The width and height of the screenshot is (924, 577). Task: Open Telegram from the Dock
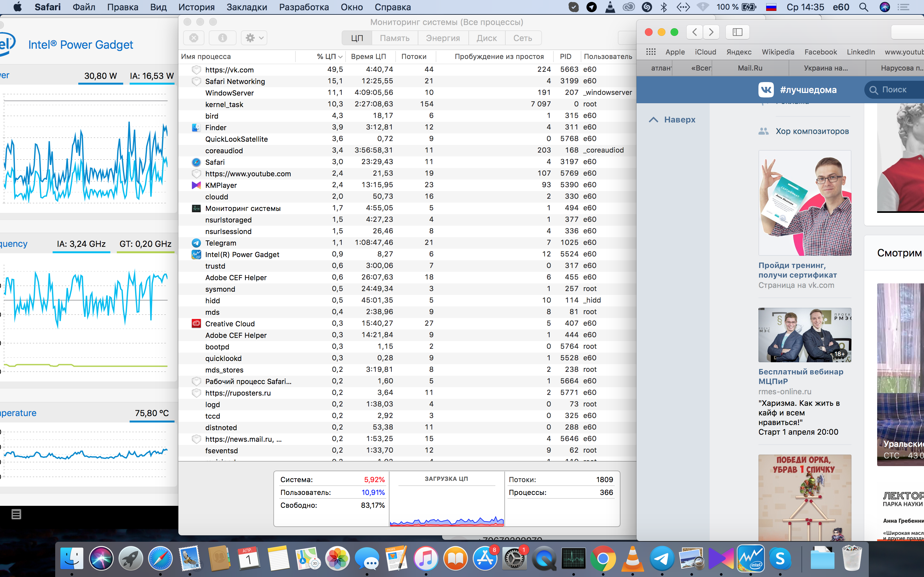(x=662, y=558)
